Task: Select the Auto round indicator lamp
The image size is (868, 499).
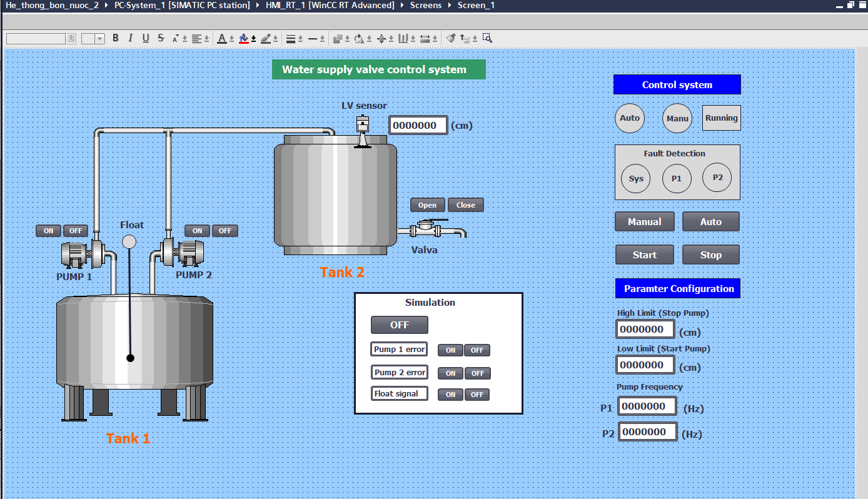Action: pos(630,118)
